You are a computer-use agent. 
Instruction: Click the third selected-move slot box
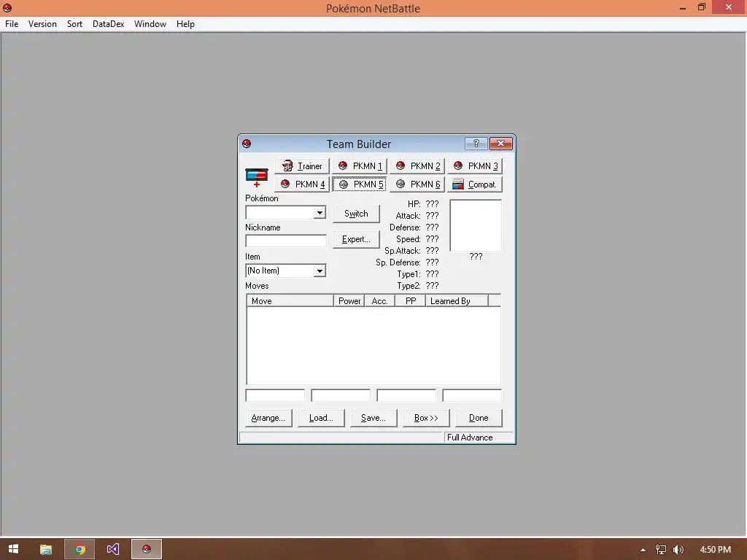click(x=406, y=395)
